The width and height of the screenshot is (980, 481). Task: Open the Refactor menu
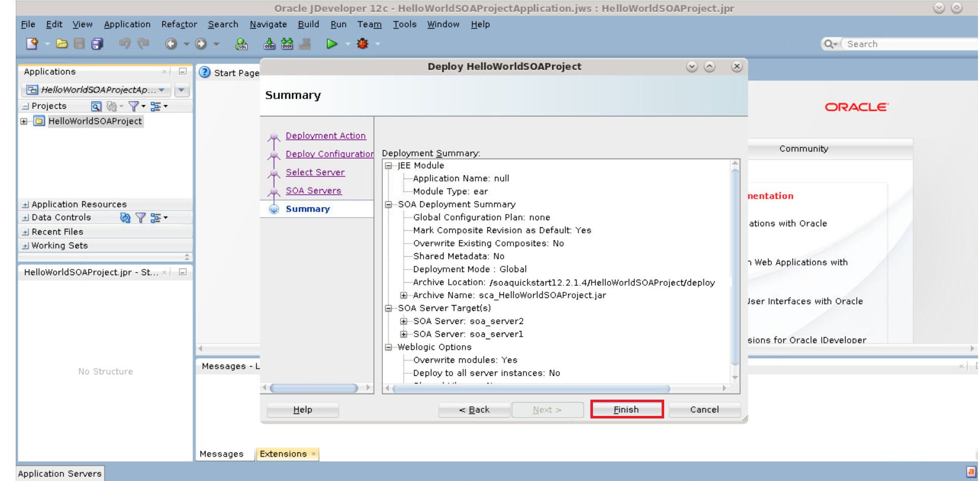point(179,24)
